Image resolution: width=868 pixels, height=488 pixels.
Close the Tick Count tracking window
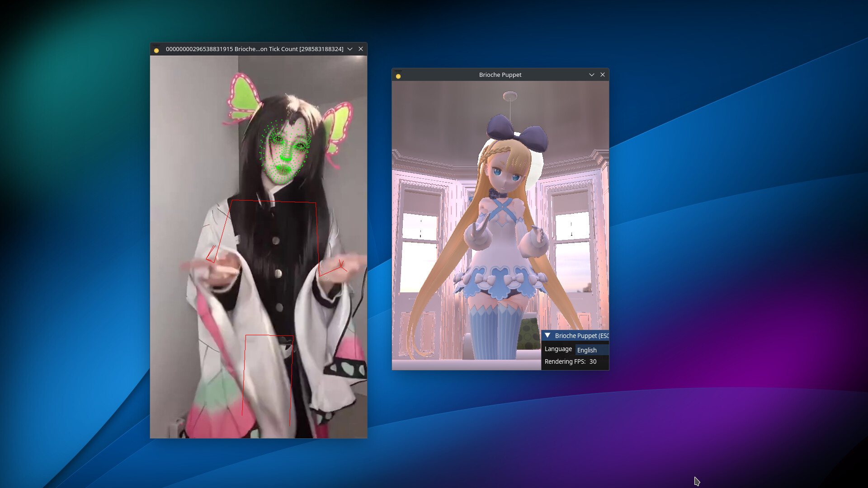click(x=361, y=49)
